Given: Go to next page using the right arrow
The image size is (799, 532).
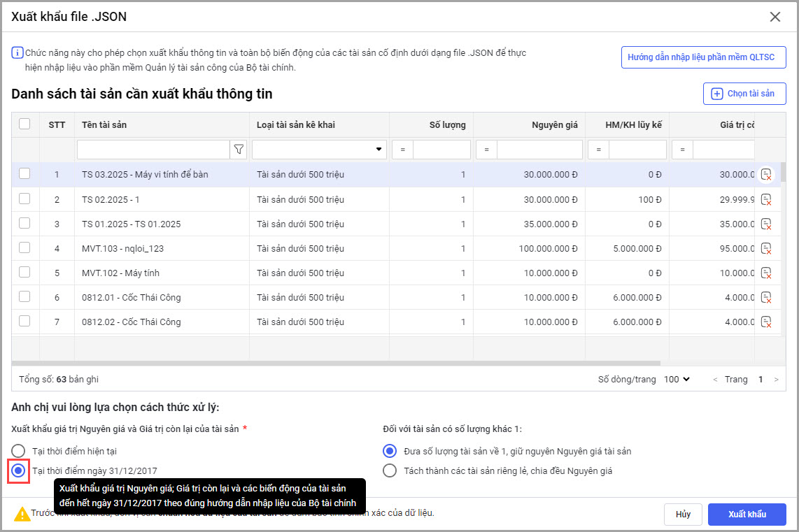Looking at the screenshot, I should (776, 380).
